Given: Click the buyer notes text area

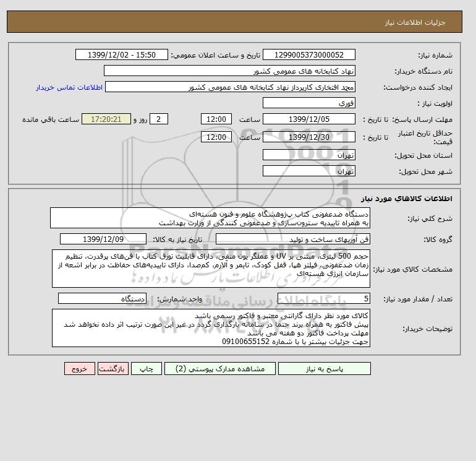Looking at the screenshot, I should (211, 328).
